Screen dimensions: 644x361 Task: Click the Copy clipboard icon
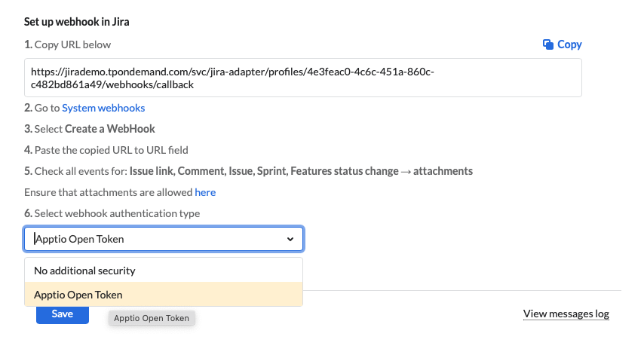(548, 44)
